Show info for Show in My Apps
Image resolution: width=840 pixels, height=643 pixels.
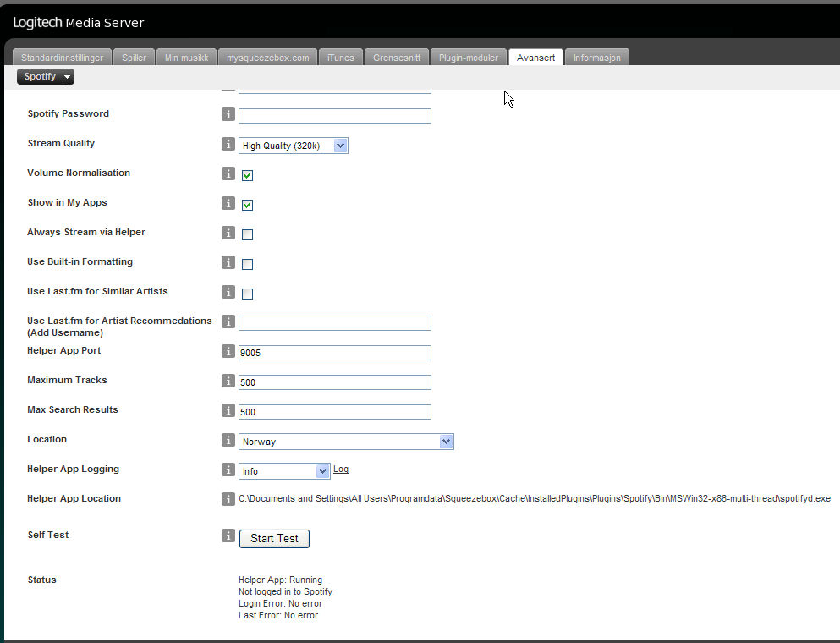click(x=228, y=203)
